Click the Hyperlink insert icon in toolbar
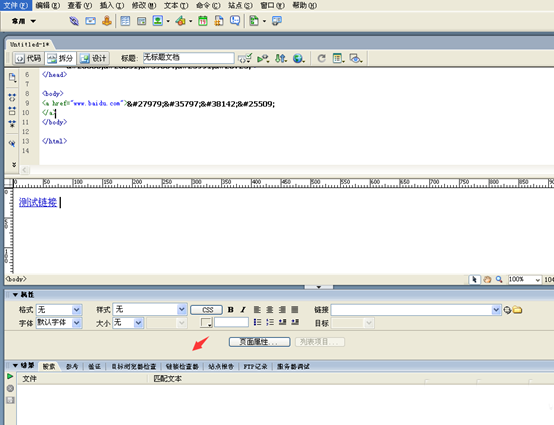Screen dimensions: 554x425 coord(74,21)
